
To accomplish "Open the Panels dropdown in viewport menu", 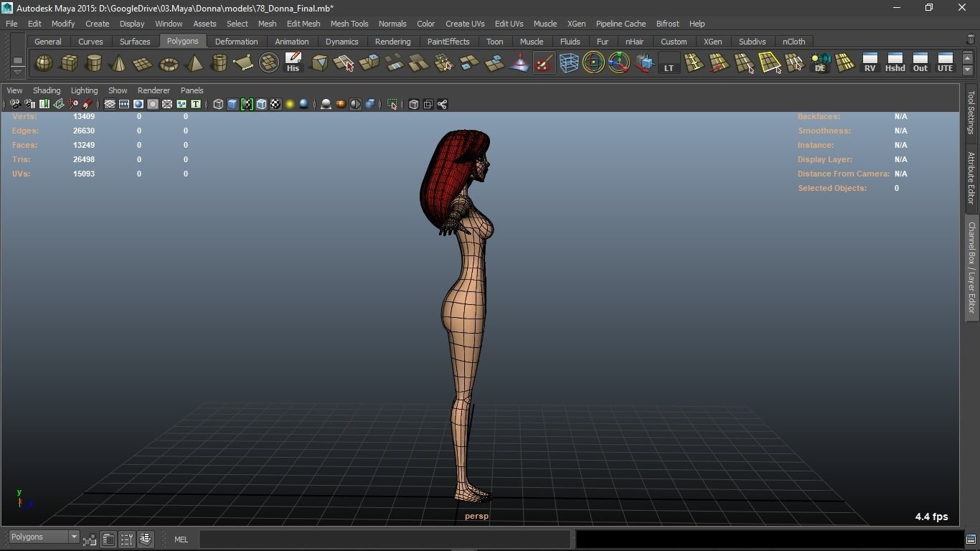I will click(192, 90).
